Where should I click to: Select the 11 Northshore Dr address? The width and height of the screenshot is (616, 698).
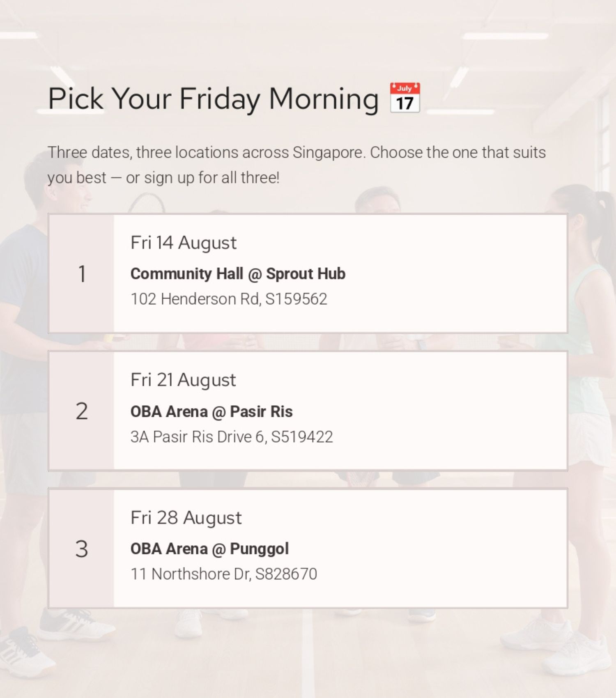[x=224, y=574]
